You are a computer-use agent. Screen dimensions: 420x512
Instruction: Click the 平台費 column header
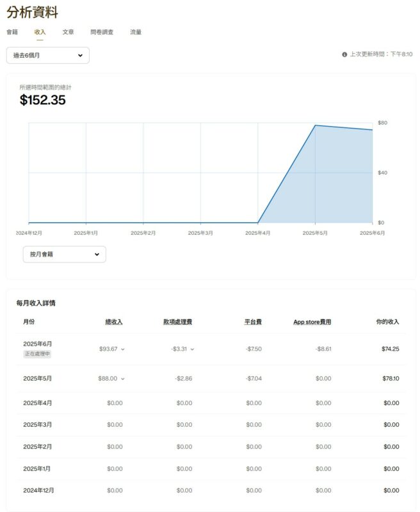(x=253, y=322)
